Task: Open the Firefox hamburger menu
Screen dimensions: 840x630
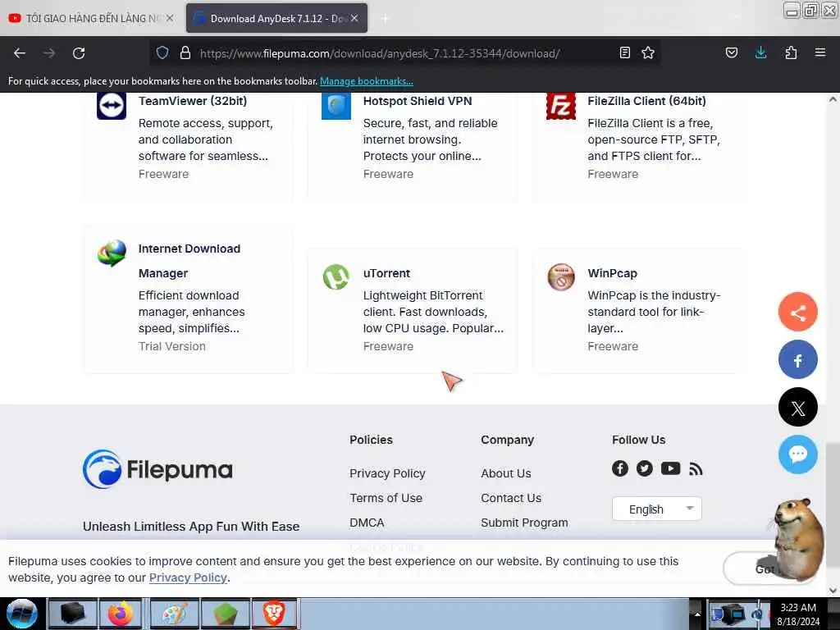Action: point(820,52)
